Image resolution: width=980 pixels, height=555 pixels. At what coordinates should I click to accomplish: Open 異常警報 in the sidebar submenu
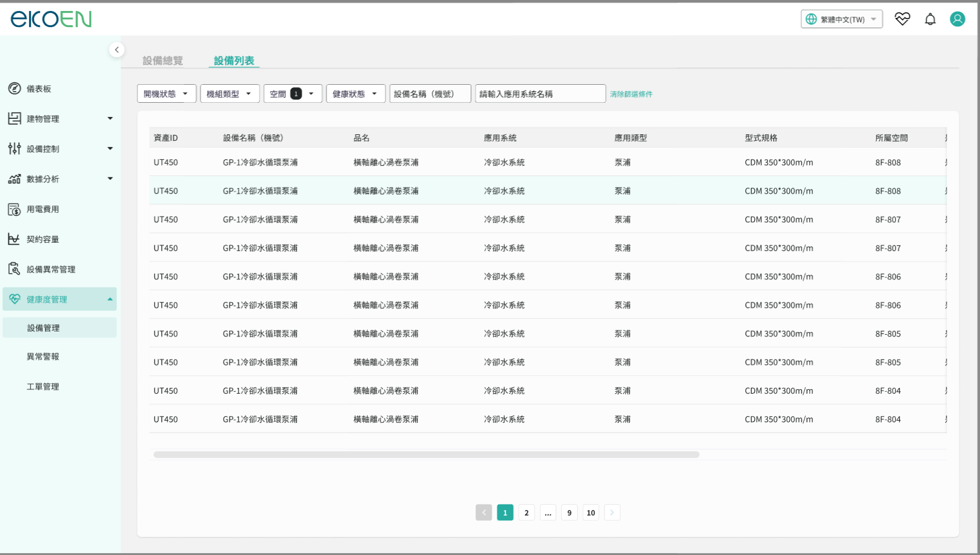coord(43,357)
